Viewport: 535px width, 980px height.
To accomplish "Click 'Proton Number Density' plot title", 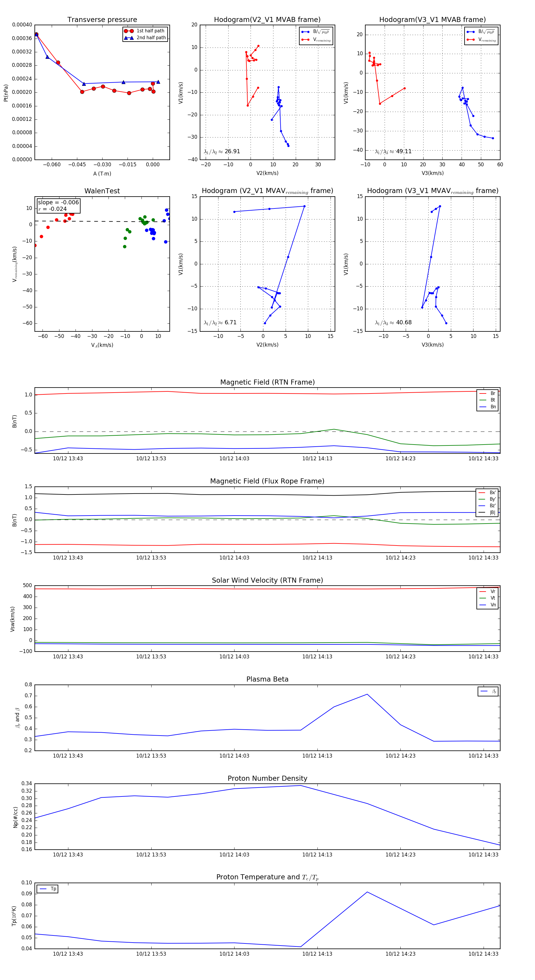I will (267, 778).
